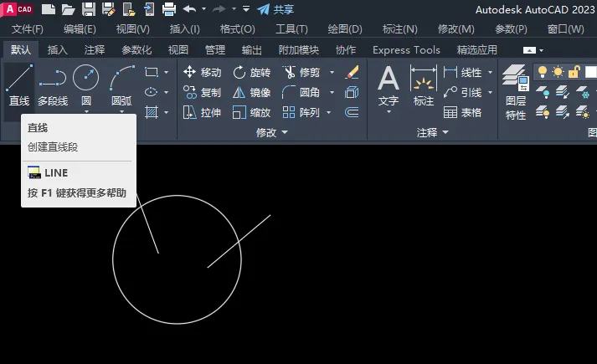Select the 标注 dimension tool
Screen dimensions: 597x364
pos(424,85)
